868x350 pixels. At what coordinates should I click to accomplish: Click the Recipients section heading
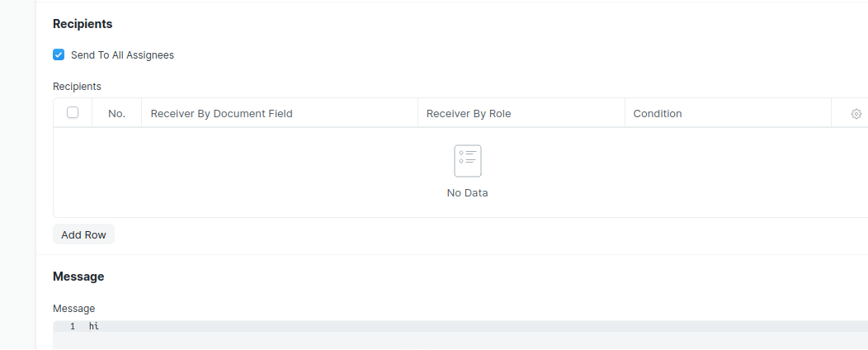click(83, 24)
